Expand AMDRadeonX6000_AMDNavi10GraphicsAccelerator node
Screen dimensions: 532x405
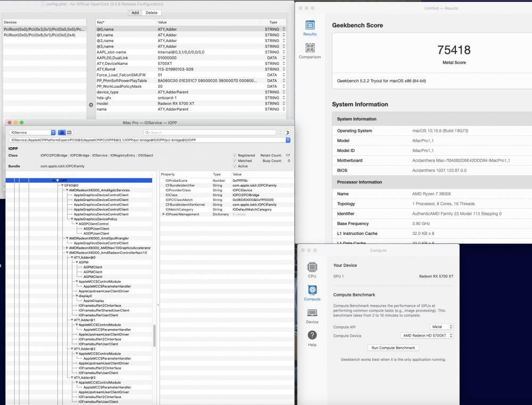[67, 248]
